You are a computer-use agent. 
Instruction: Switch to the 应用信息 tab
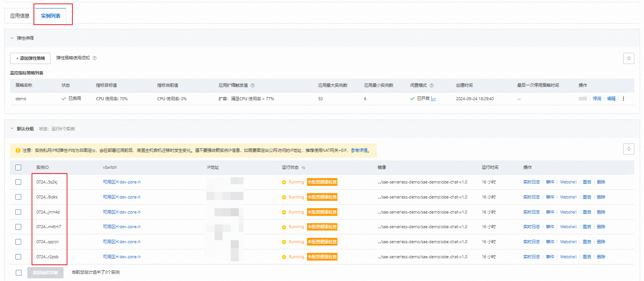[x=20, y=16]
